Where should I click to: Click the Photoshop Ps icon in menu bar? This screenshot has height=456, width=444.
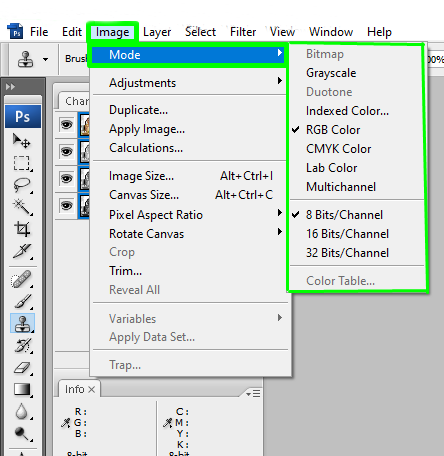pos(15,31)
